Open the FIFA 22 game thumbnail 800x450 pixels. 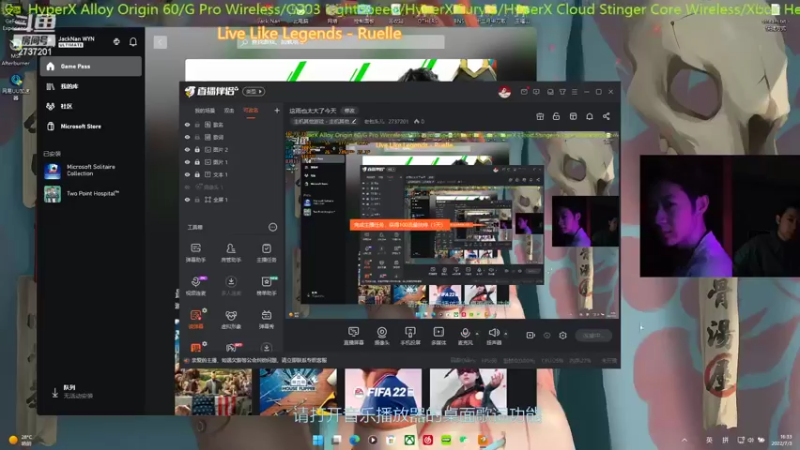pyautogui.click(x=383, y=391)
